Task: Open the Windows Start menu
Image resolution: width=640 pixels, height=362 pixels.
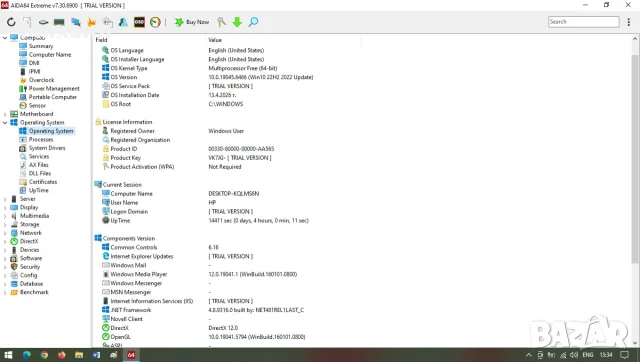Action: pos(8,355)
